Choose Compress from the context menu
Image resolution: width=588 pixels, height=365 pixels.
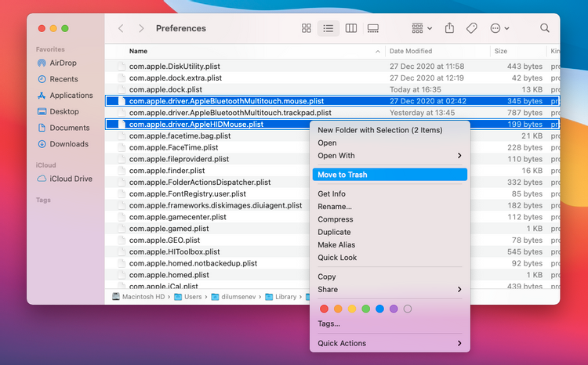tap(335, 219)
